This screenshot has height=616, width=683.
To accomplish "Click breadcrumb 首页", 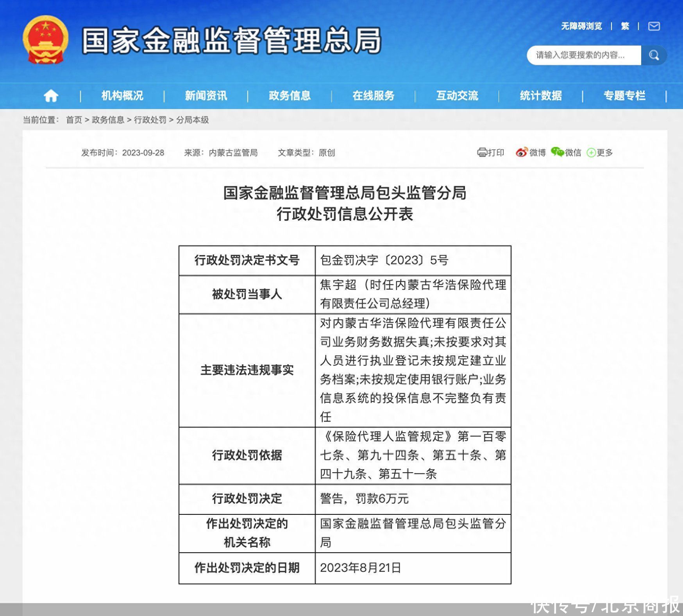I will [74, 120].
